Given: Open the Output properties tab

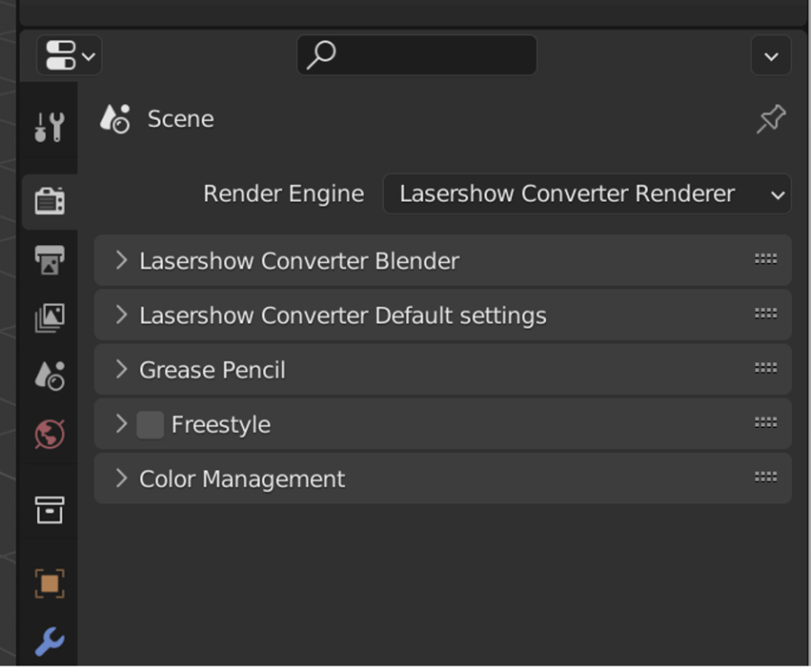Looking at the screenshot, I should [x=50, y=259].
